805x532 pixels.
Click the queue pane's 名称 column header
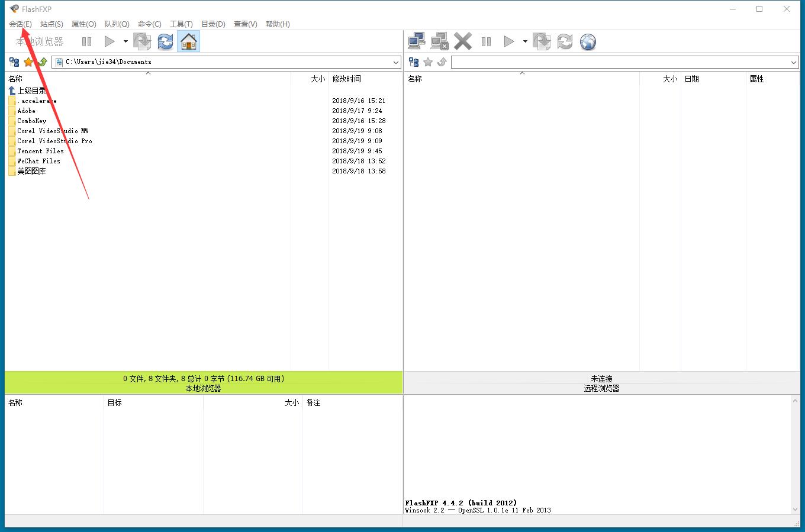(x=54, y=402)
